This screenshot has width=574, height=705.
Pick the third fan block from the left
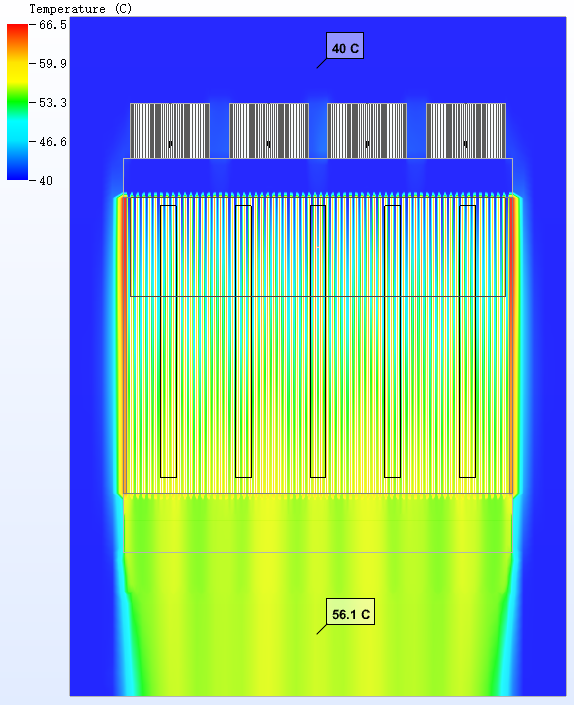click(367, 131)
